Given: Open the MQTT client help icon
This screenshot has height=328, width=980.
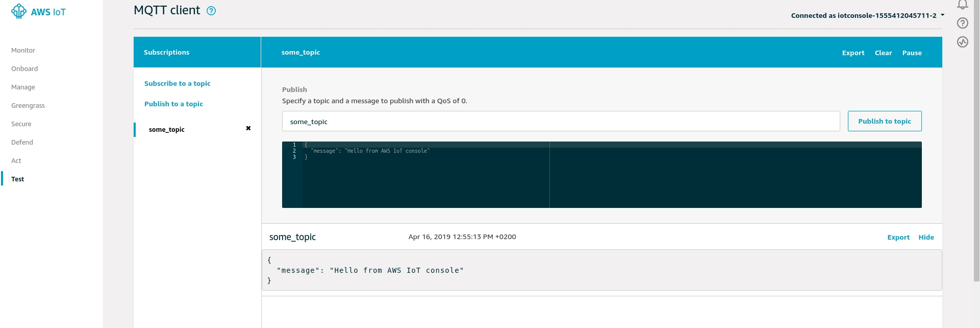Looking at the screenshot, I should click(x=211, y=11).
